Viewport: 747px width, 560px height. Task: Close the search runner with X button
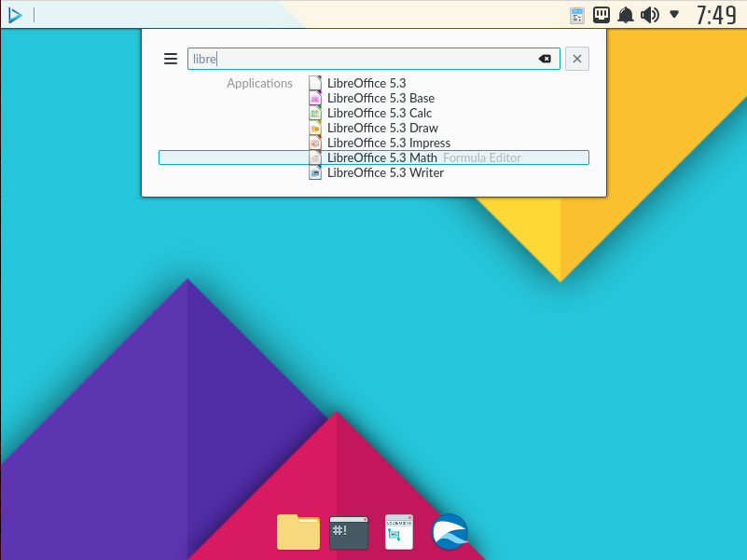pos(577,59)
